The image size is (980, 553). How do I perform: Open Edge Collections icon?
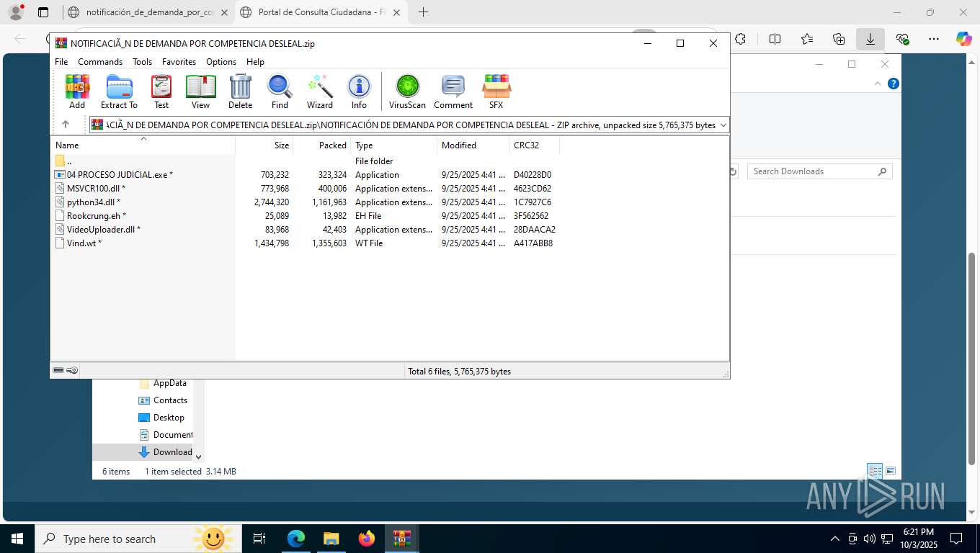(838, 39)
